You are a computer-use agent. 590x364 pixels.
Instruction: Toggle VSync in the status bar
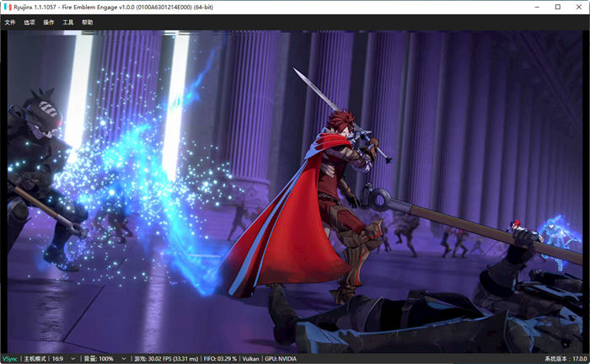(x=10, y=359)
